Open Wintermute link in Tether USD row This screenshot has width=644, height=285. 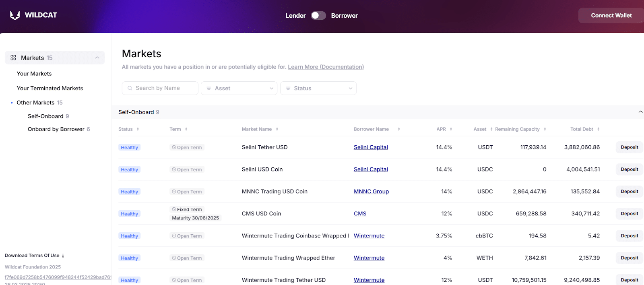click(369, 280)
